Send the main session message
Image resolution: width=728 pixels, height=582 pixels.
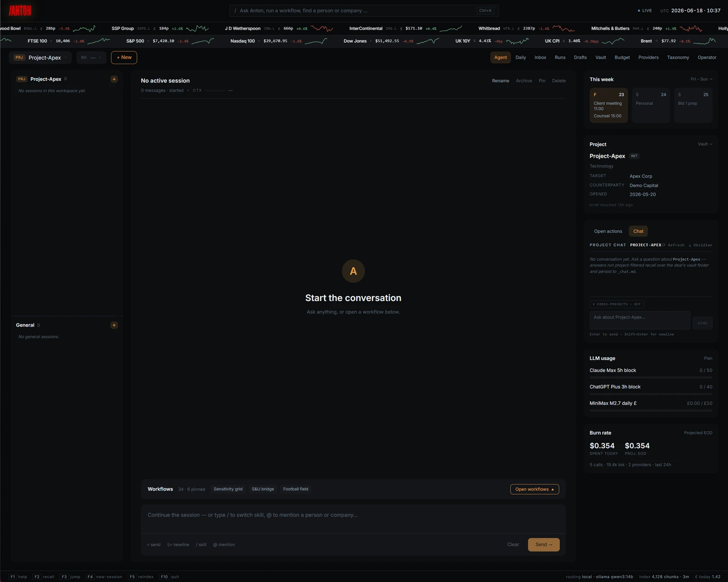[544, 545]
